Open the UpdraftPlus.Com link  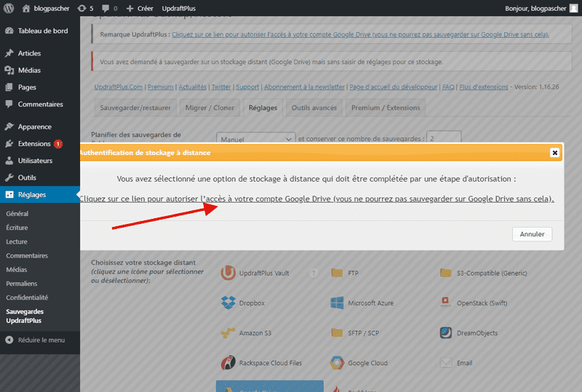[x=119, y=87]
